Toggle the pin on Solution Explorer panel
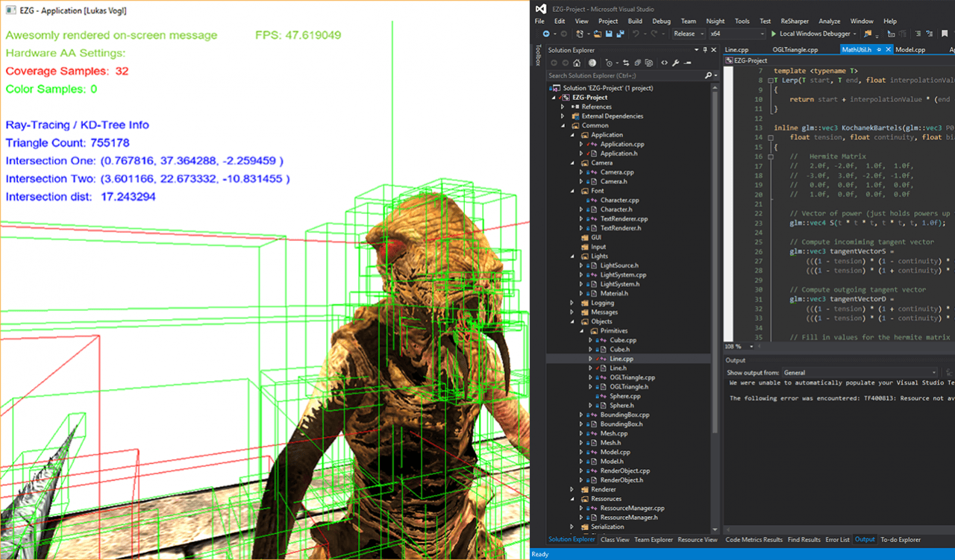Screen dimensions: 955x560 (705, 50)
